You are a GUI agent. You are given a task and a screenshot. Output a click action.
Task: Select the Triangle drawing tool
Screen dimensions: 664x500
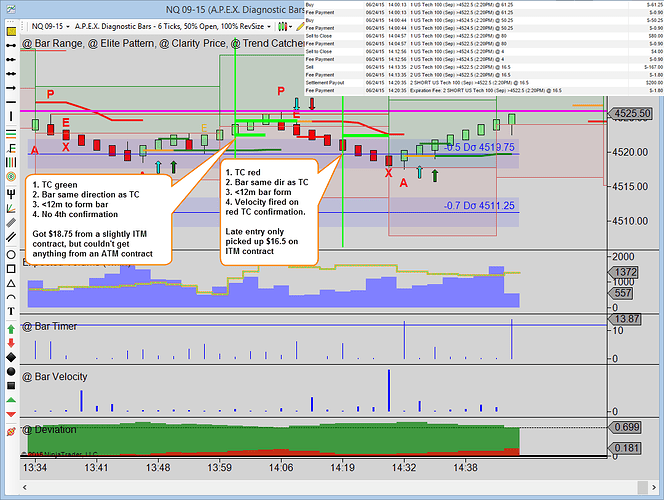click(11, 283)
